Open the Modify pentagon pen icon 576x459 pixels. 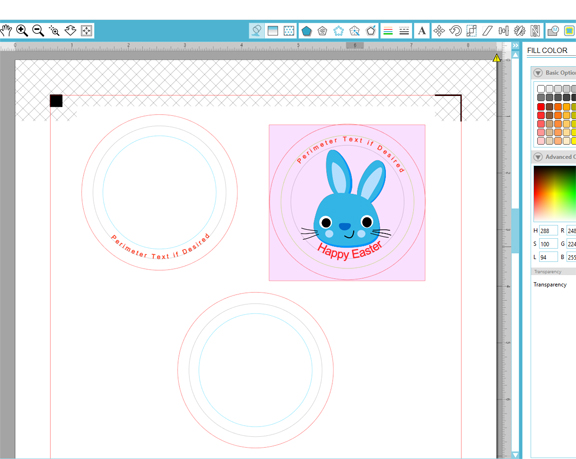tap(371, 31)
